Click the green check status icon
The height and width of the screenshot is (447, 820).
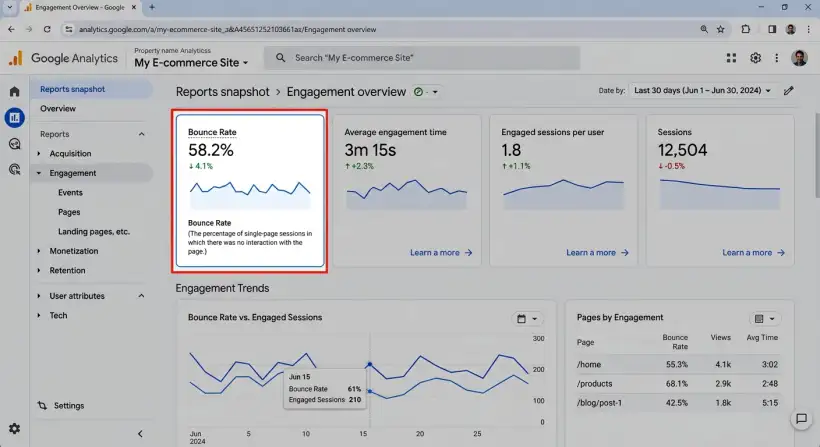tap(418, 92)
